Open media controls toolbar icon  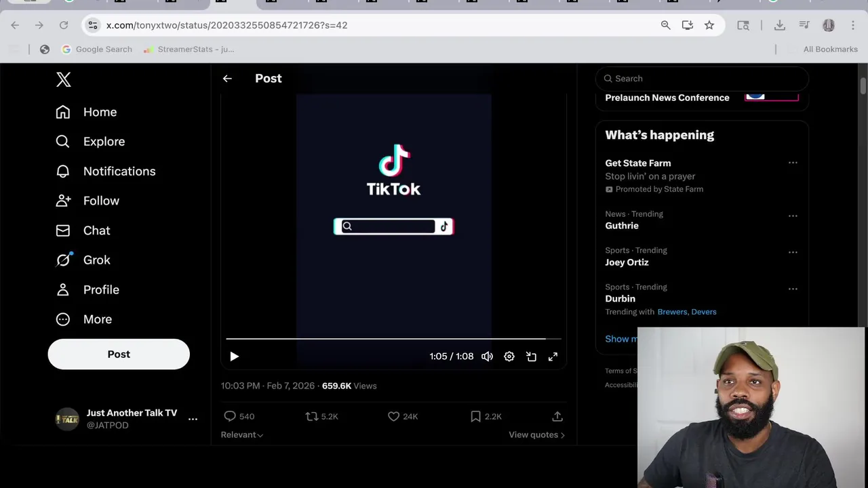pos(804,25)
